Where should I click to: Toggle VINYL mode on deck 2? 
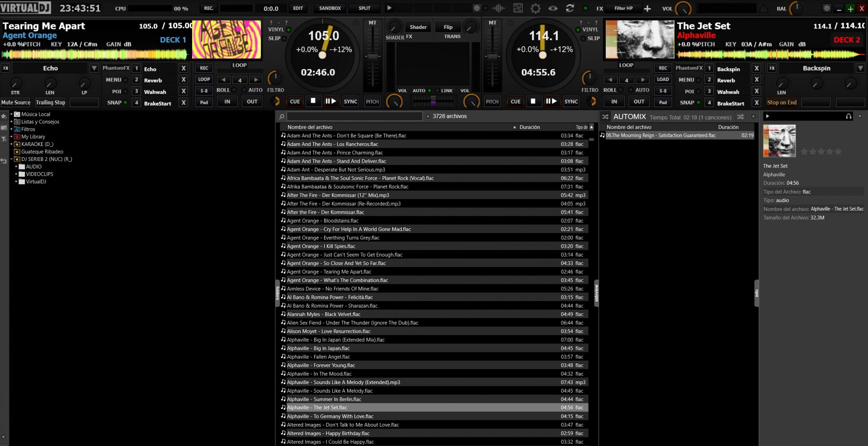pos(578,30)
